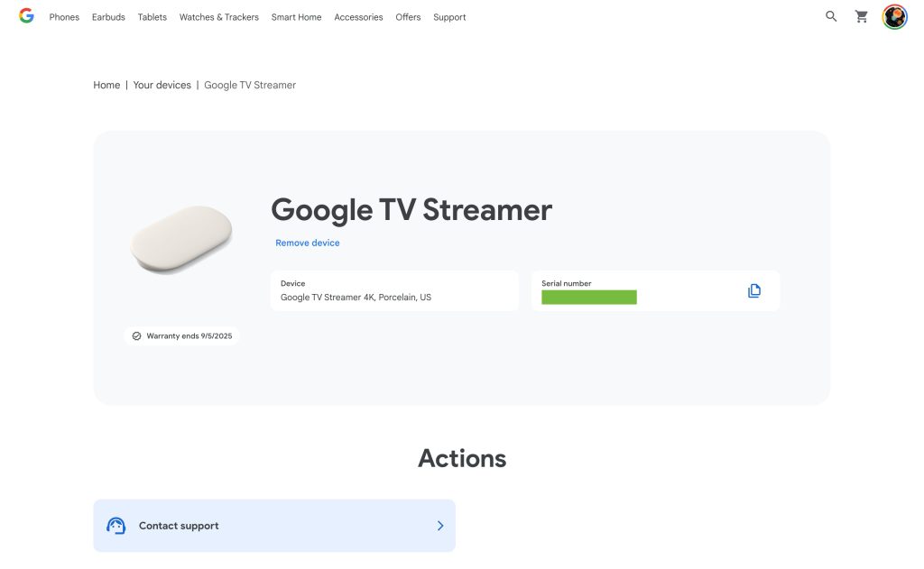Go to Support from the top menu
The width and height of the screenshot is (924, 569).
[x=448, y=16]
